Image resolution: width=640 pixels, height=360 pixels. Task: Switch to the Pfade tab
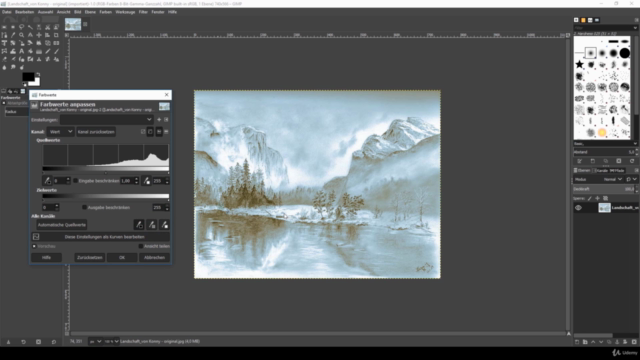pyautogui.click(x=617, y=170)
